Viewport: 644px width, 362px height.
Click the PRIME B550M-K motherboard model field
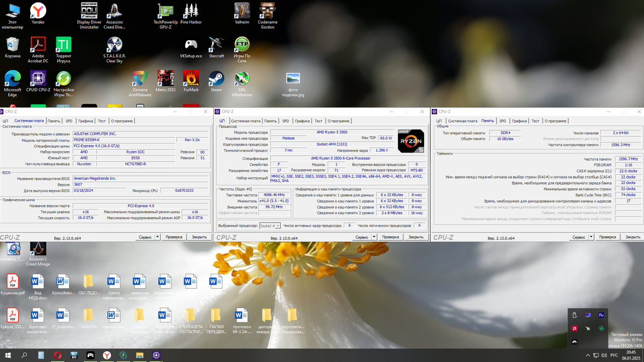click(124, 140)
